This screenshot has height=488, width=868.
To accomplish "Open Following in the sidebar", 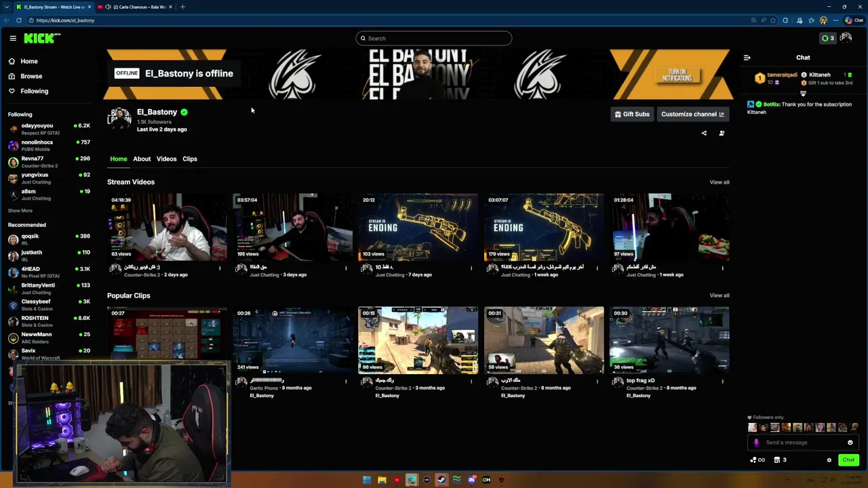I will (x=28, y=91).
